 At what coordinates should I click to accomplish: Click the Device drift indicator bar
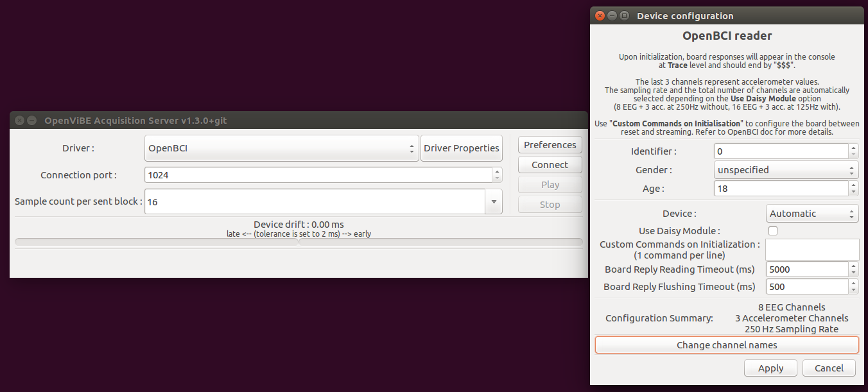[x=299, y=242]
